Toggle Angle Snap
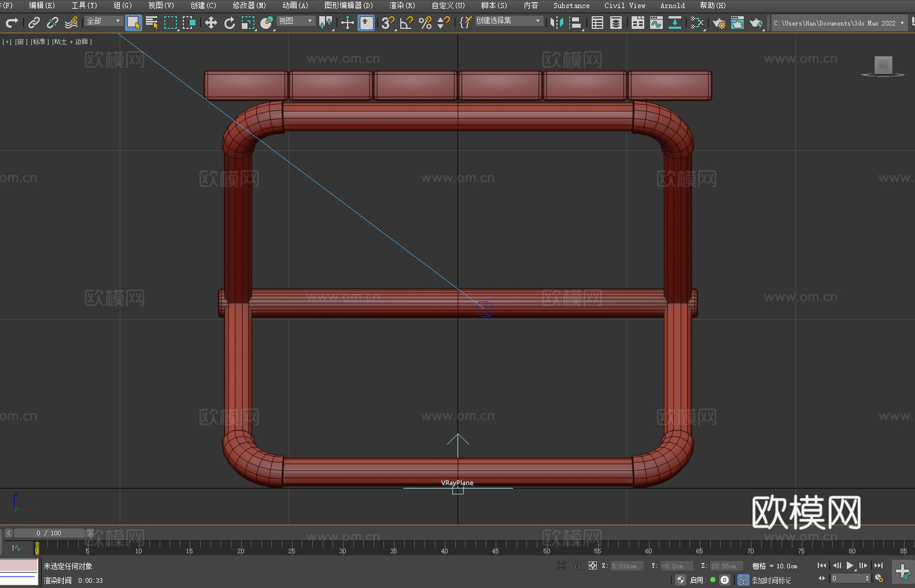915x588 pixels. (407, 23)
